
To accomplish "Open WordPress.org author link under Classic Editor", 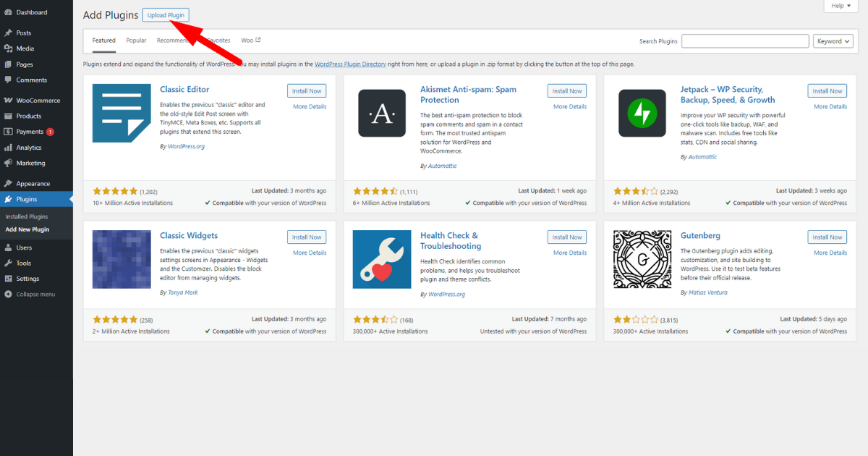I will point(186,146).
